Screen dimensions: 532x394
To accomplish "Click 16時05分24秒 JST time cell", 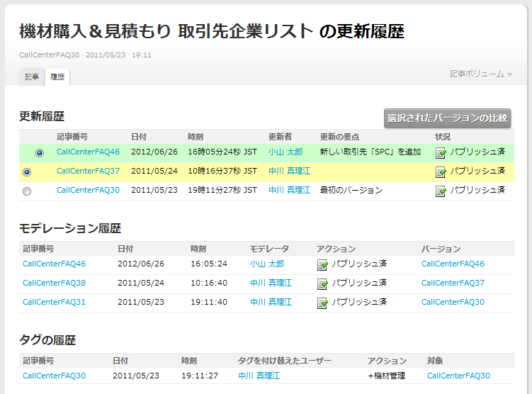I will 222,152.
